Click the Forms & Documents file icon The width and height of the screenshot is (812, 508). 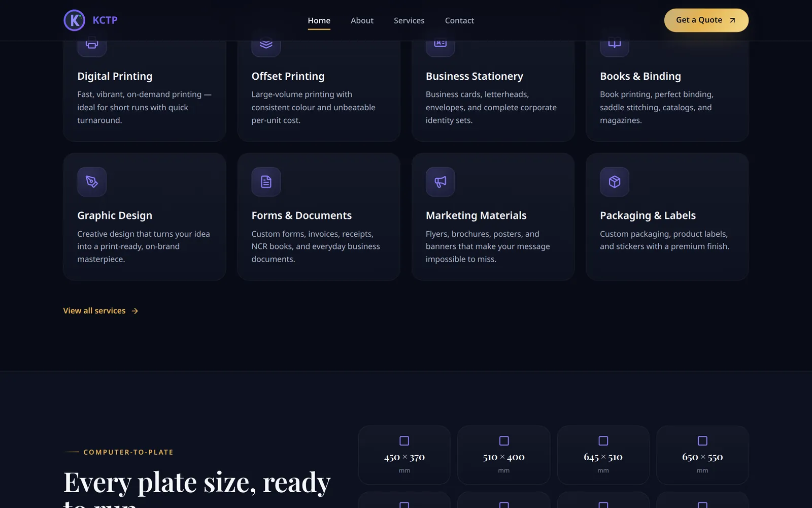[x=266, y=182]
